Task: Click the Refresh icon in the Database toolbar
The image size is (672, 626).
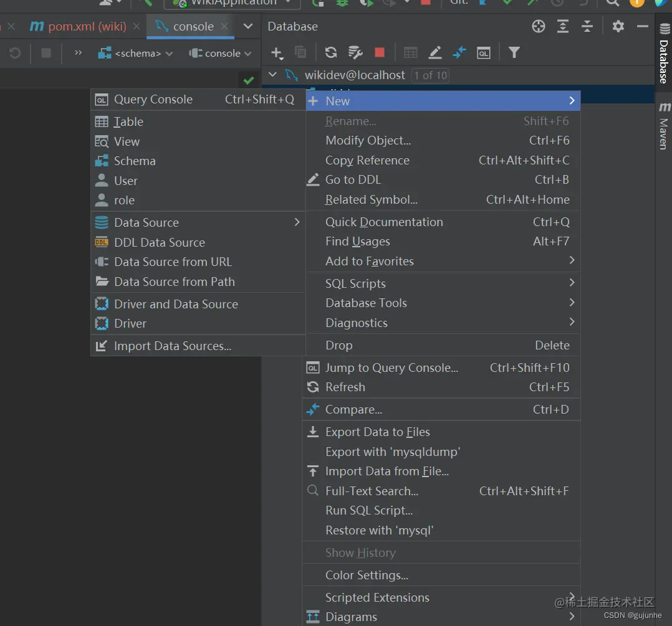Action: coord(331,52)
